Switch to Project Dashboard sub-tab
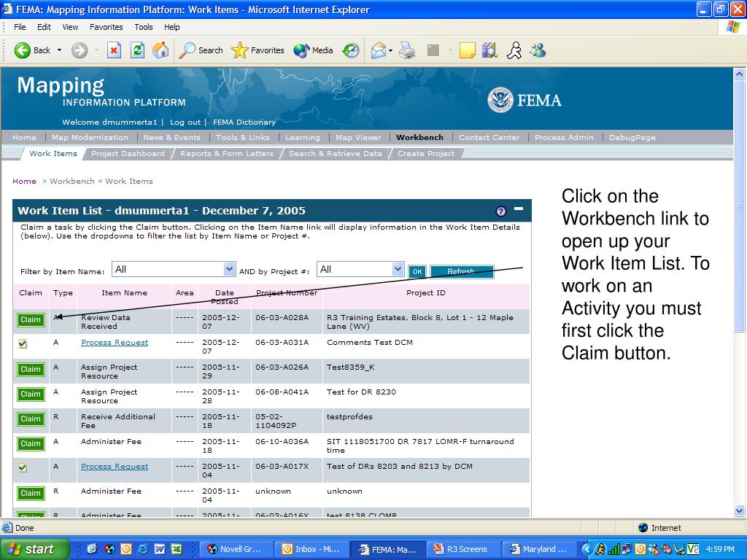The height and width of the screenshot is (560, 747). 128,153
